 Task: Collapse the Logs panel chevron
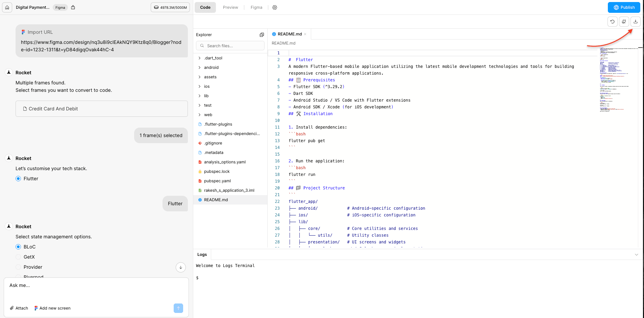click(636, 255)
